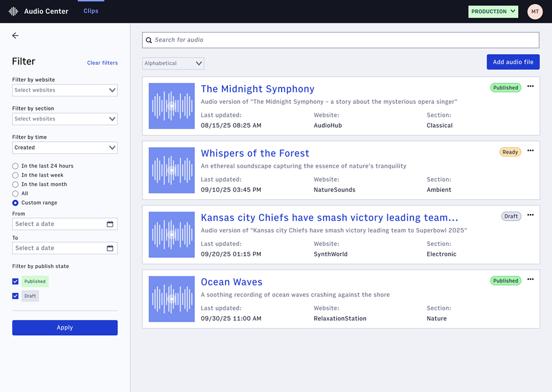Click the Search for audio field

pyautogui.click(x=340, y=40)
